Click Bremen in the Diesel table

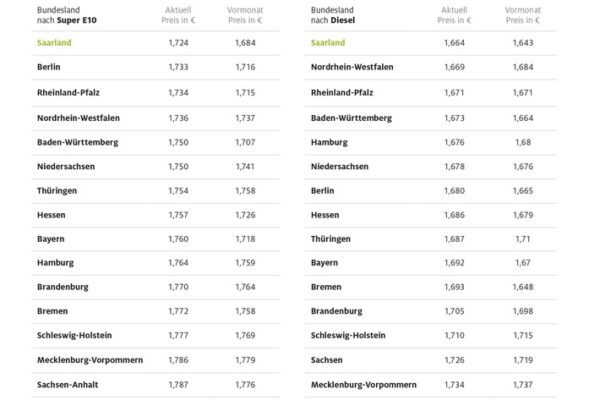pyautogui.click(x=327, y=287)
